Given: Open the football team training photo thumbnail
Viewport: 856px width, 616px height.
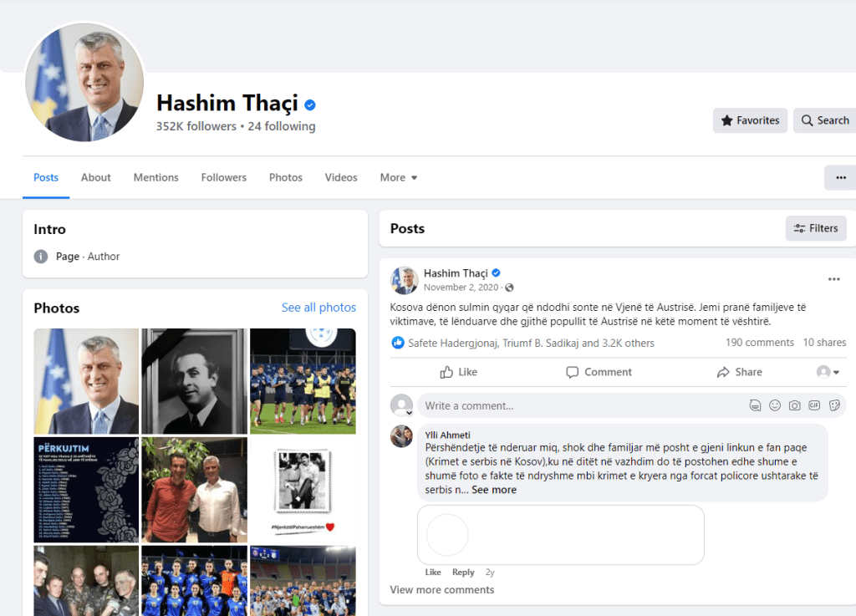Looking at the screenshot, I should [x=303, y=381].
